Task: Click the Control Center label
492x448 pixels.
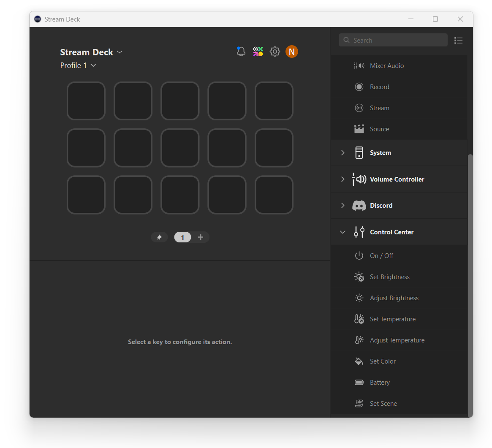Action: click(391, 232)
